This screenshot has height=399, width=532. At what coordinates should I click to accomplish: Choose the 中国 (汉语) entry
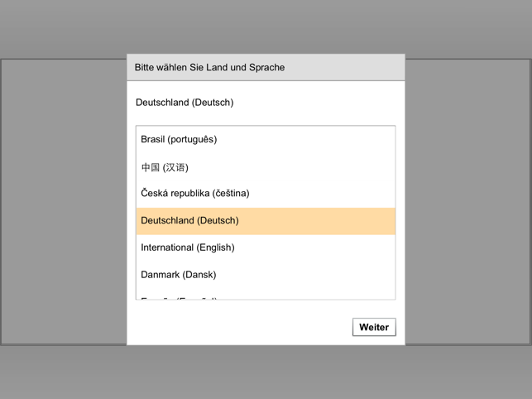[165, 167]
